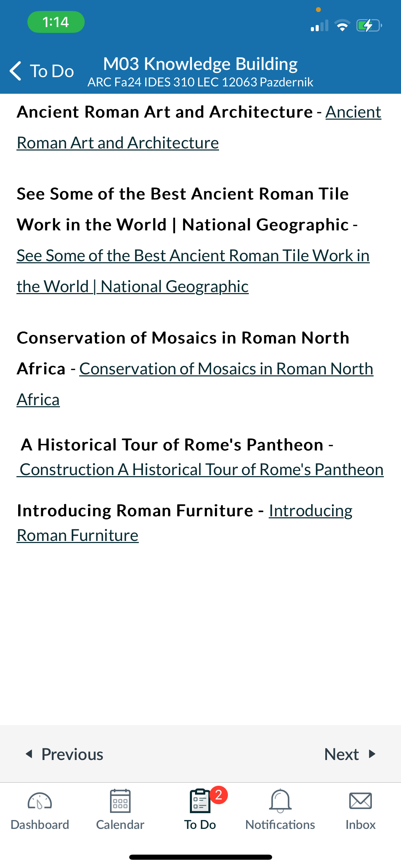The width and height of the screenshot is (401, 868).
Task: Open the Dashboard gauge icon
Action: pos(40,801)
